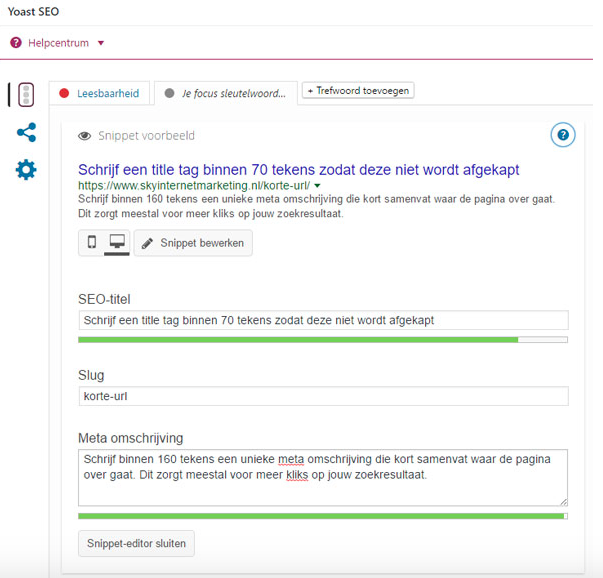The height and width of the screenshot is (578, 603).
Task: Open the advanced gear settings icon
Action: coord(26,170)
